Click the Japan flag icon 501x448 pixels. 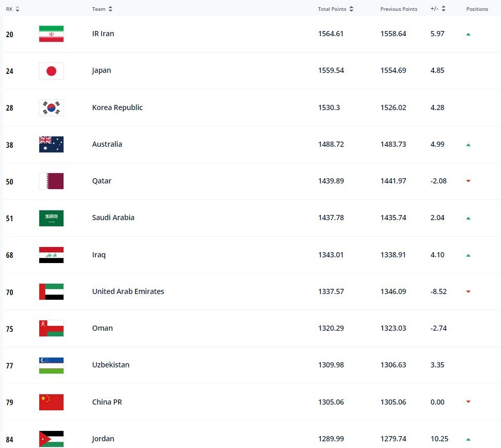click(x=51, y=71)
